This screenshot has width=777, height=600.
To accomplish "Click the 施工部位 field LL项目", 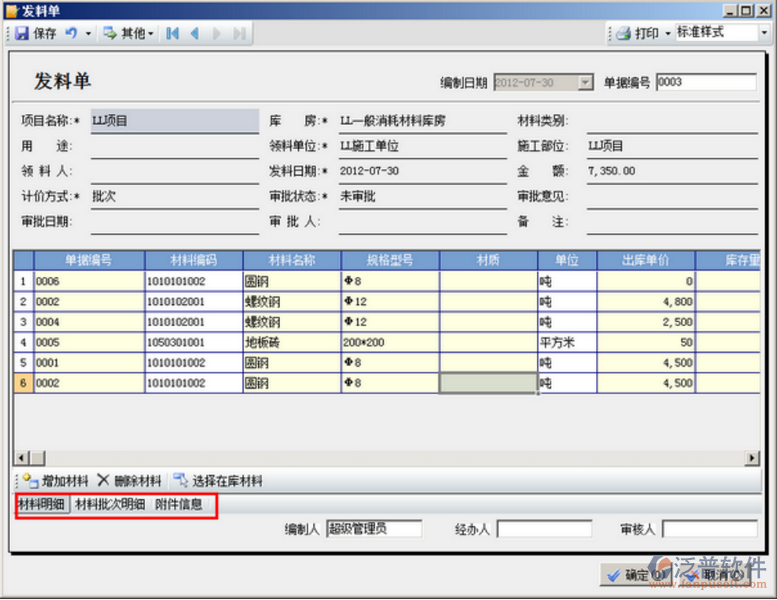I will (x=672, y=147).
